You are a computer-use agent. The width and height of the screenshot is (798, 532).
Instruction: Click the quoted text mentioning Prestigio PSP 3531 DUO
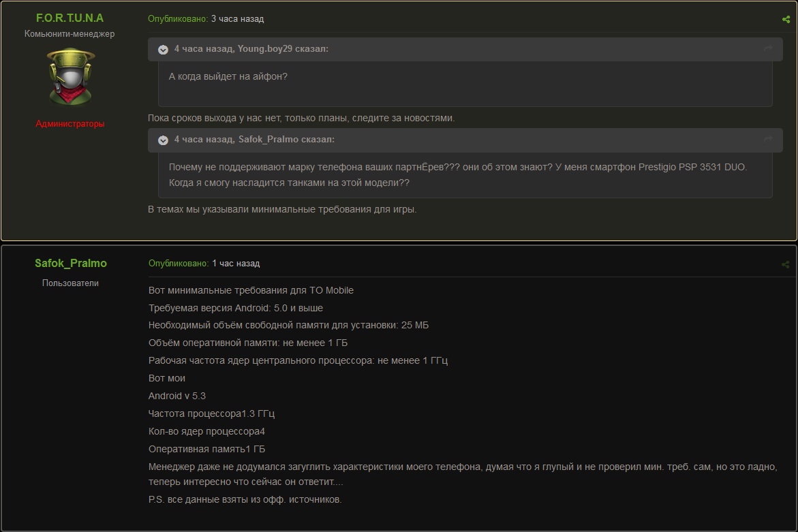pyautogui.click(x=457, y=167)
